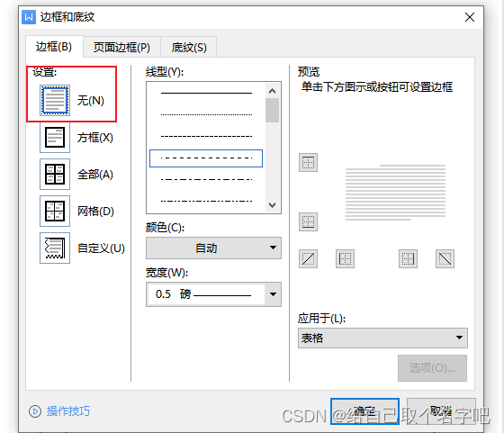
Task: Click the 方框(X) label text
Action: pos(95,138)
